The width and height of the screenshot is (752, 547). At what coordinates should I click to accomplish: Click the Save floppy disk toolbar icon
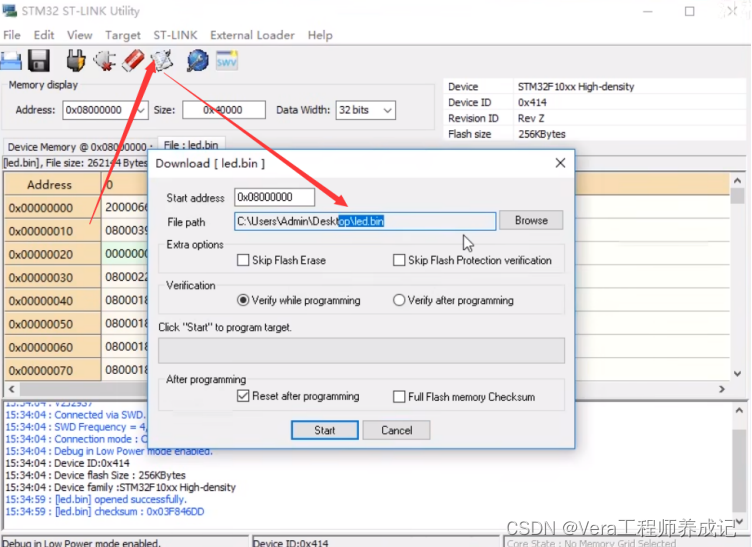pos(39,61)
